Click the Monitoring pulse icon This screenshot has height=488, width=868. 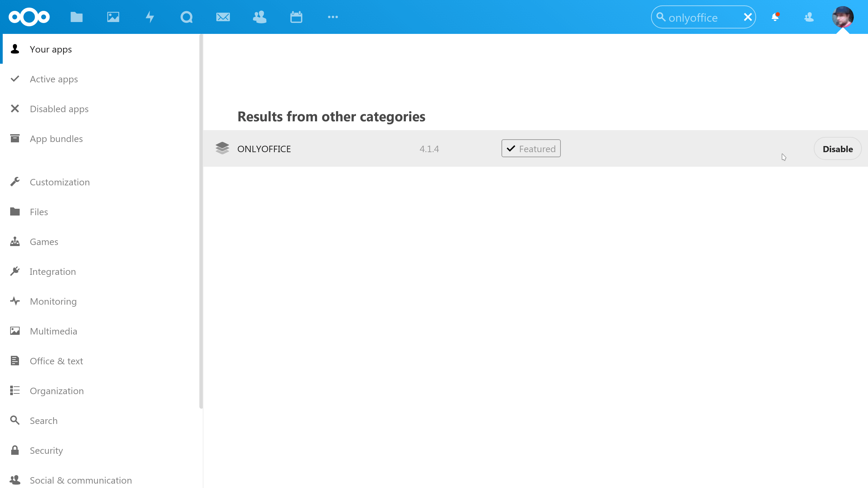(15, 301)
